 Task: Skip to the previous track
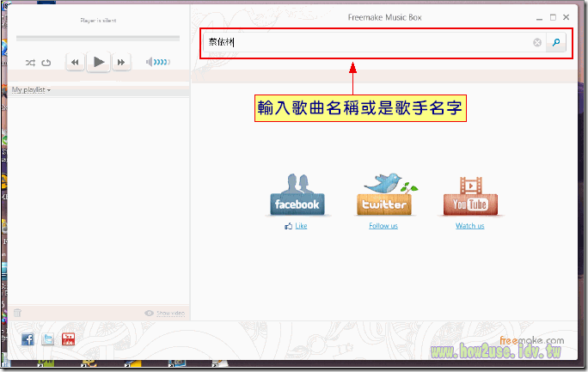(x=76, y=62)
